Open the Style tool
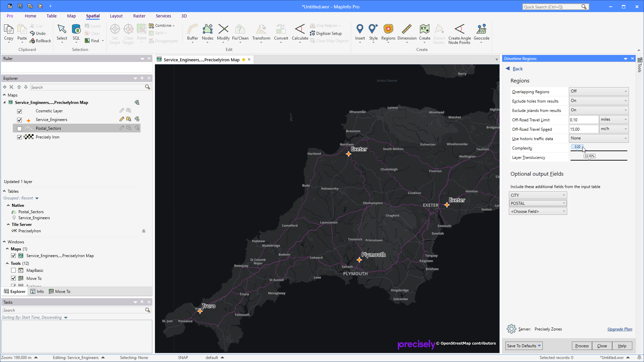644x362 pixels. click(x=373, y=33)
